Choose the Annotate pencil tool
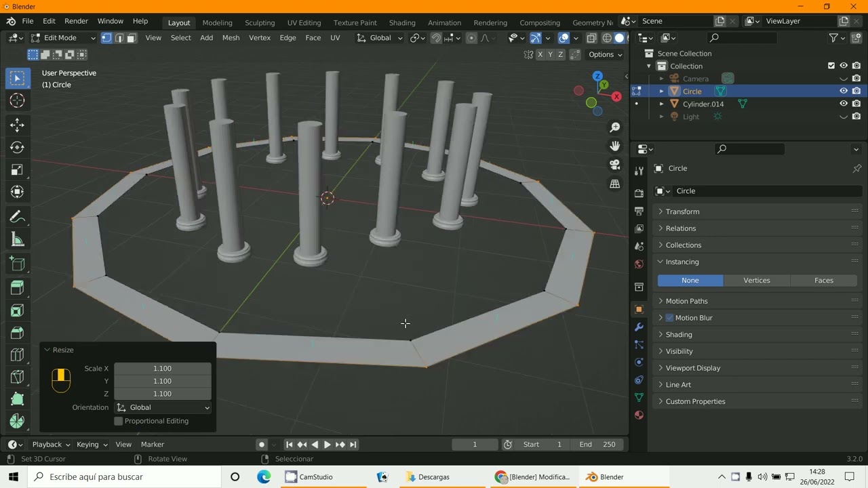Screen dimensions: 868x488 tap(17, 217)
